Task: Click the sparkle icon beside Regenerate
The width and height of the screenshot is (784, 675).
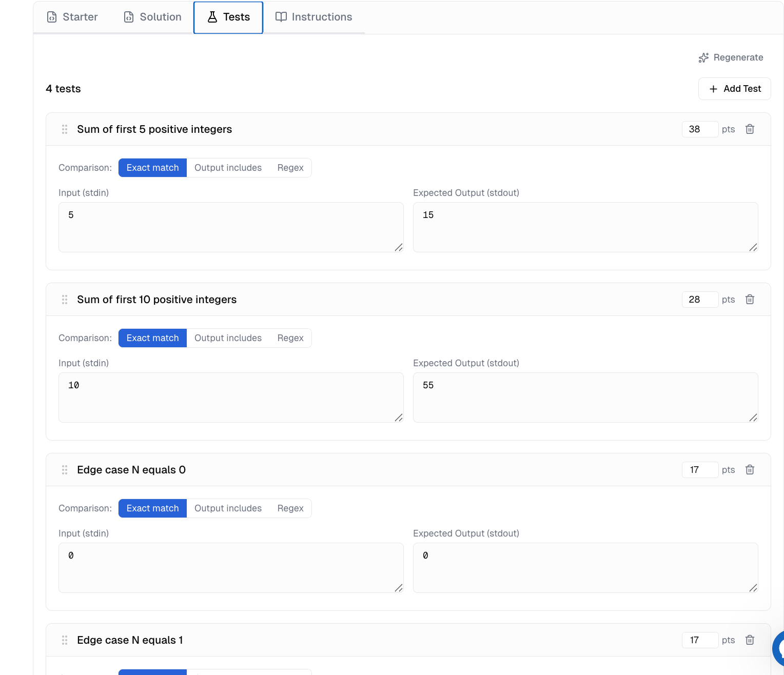Action: 703,58
